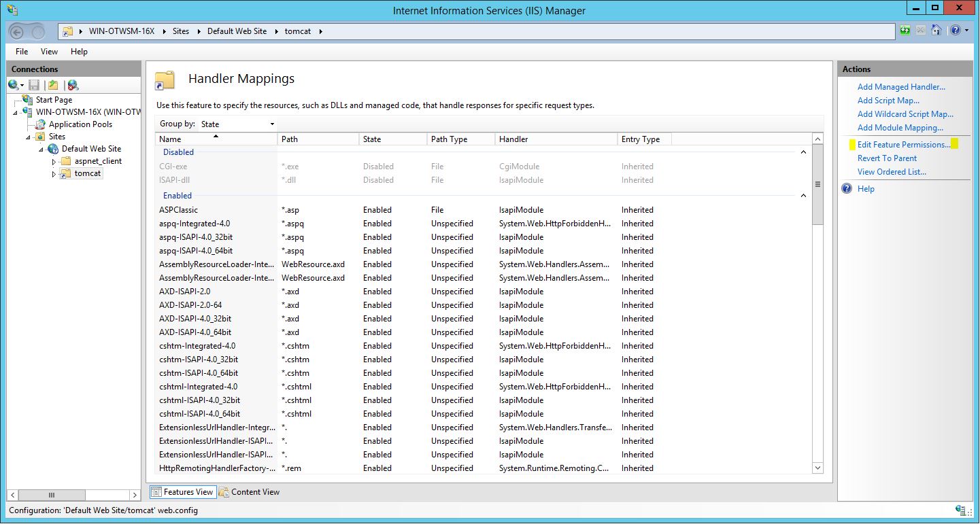Viewport: 980px width, 524px height.
Task: Sort by the Handler column header
Action: tap(556, 139)
